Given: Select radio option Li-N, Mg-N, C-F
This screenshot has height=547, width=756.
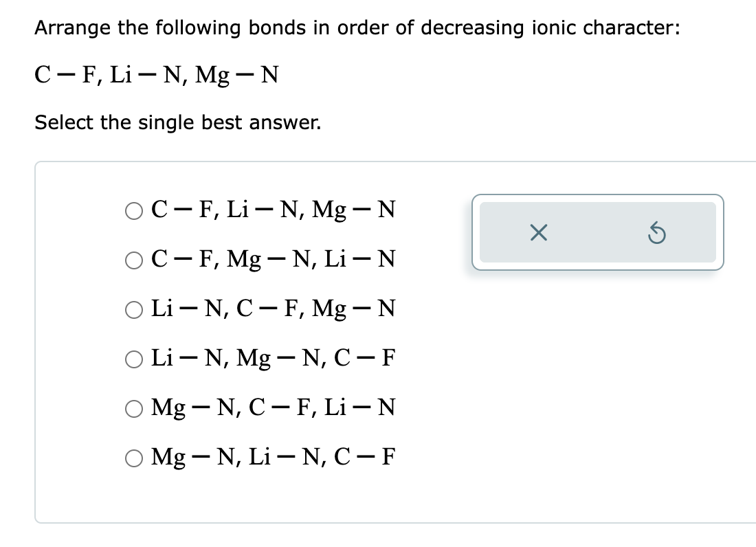Looking at the screenshot, I should point(135,358).
